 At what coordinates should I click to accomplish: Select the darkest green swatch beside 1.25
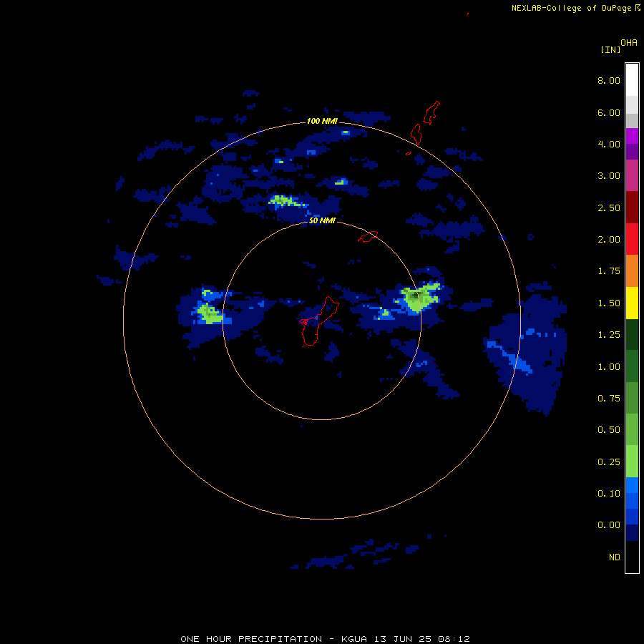pyautogui.click(x=632, y=335)
